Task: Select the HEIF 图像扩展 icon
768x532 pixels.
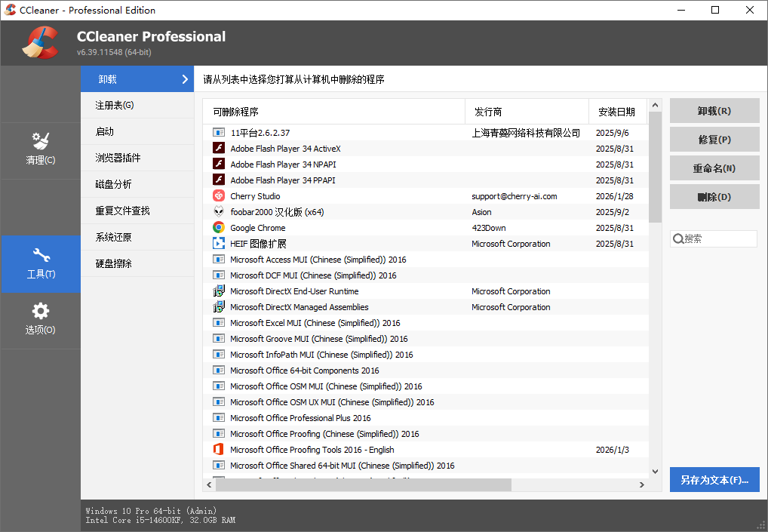Action: click(219, 244)
